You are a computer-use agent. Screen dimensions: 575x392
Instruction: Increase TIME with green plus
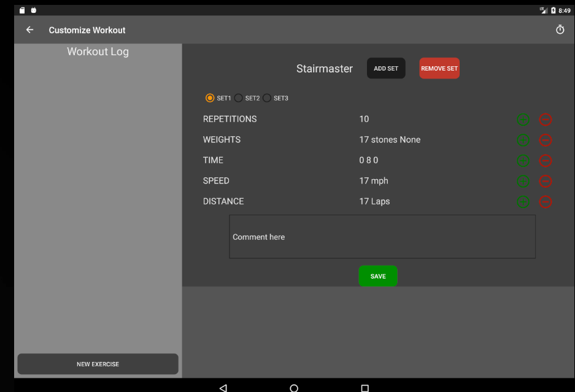coord(523,161)
